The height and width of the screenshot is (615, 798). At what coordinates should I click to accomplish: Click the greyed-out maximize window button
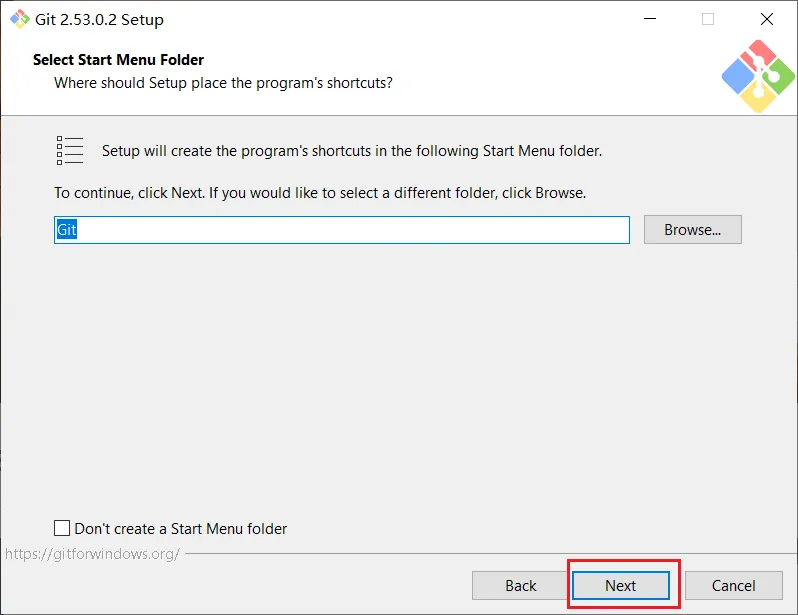(x=708, y=19)
